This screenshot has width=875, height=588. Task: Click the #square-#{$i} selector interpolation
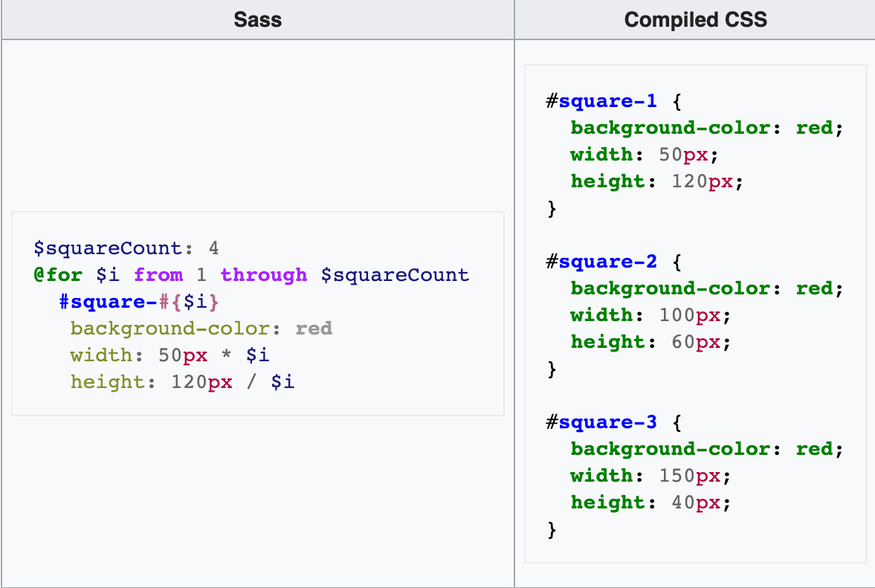[x=138, y=301]
